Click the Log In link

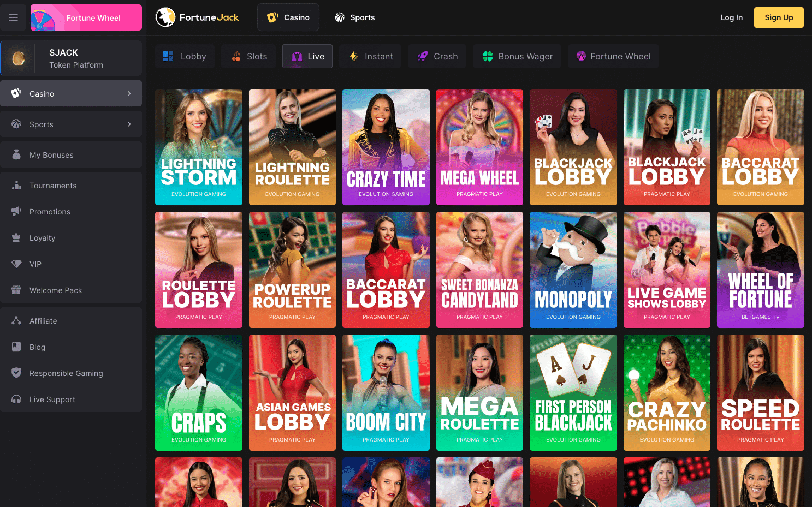point(731,17)
